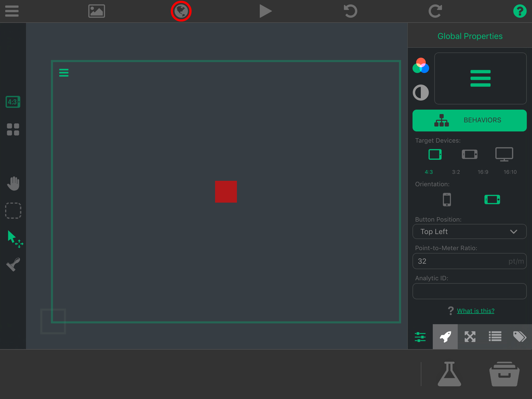Screen dimensions: 532x399
Task: Open the 4:3 aspect ratio selector
Action: (x=13, y=102)
